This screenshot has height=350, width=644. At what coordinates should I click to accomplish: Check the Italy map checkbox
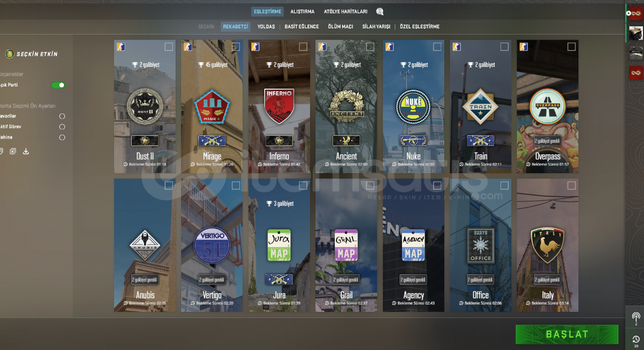pos(571,186)
